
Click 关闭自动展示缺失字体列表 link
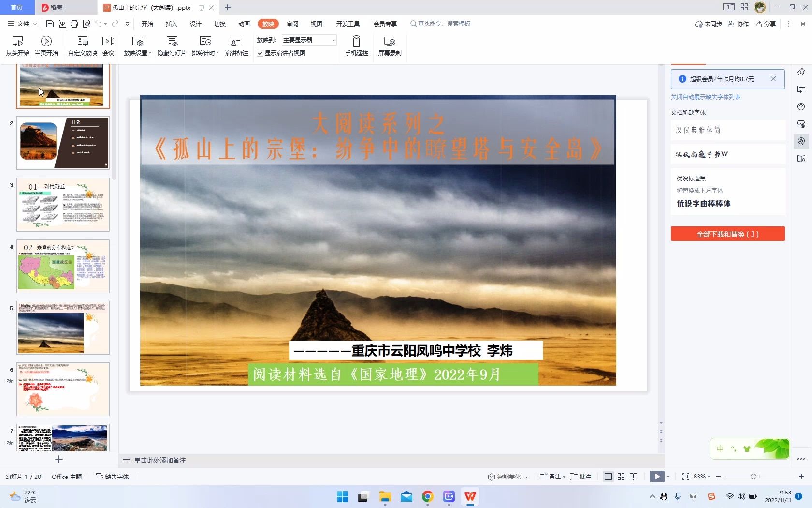point(705,97)
